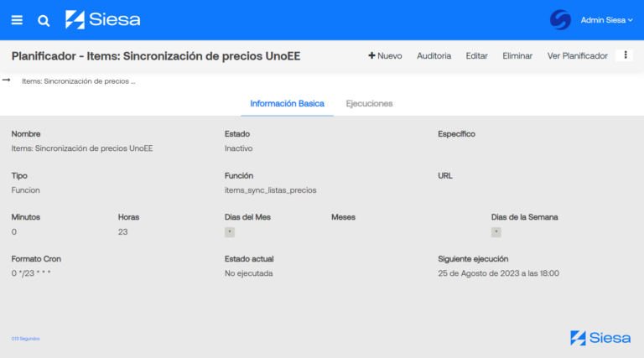Open Auditoria
Image resolution: width=644 pixels, height=358 pixels.
tap(434, 56)
